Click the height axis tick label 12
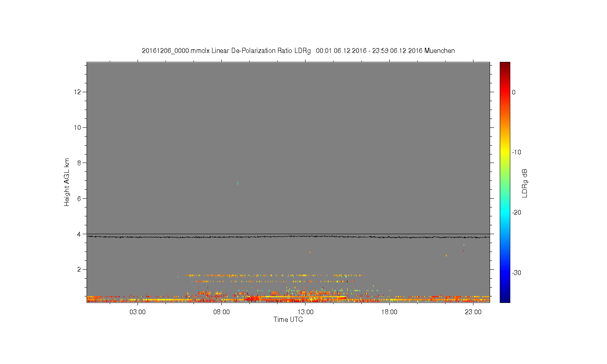Screen dimensions: 607x364 pos(79,92)
